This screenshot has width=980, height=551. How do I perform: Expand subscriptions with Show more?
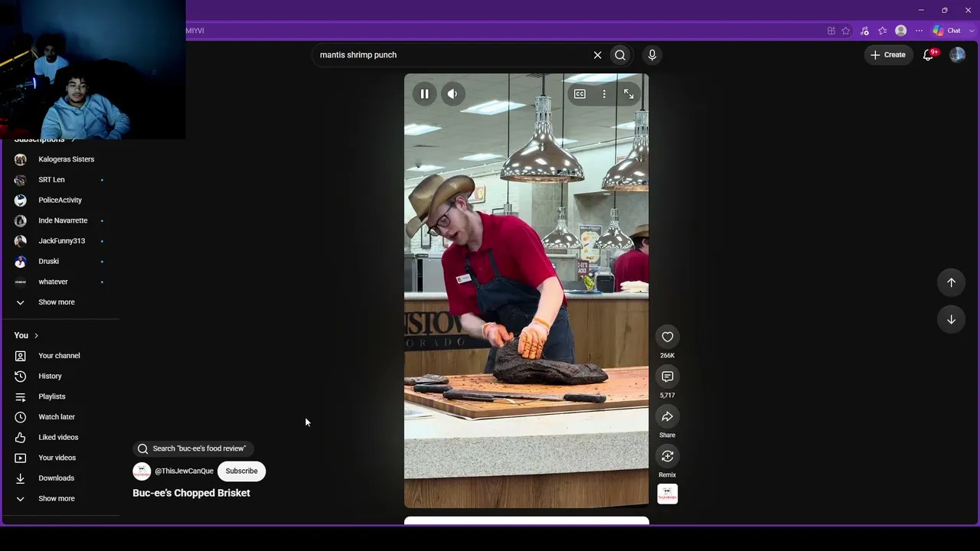coord(60,302)
